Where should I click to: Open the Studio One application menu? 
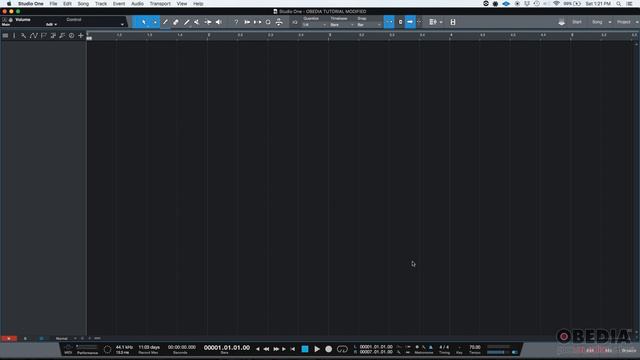(x=31, y=4)
